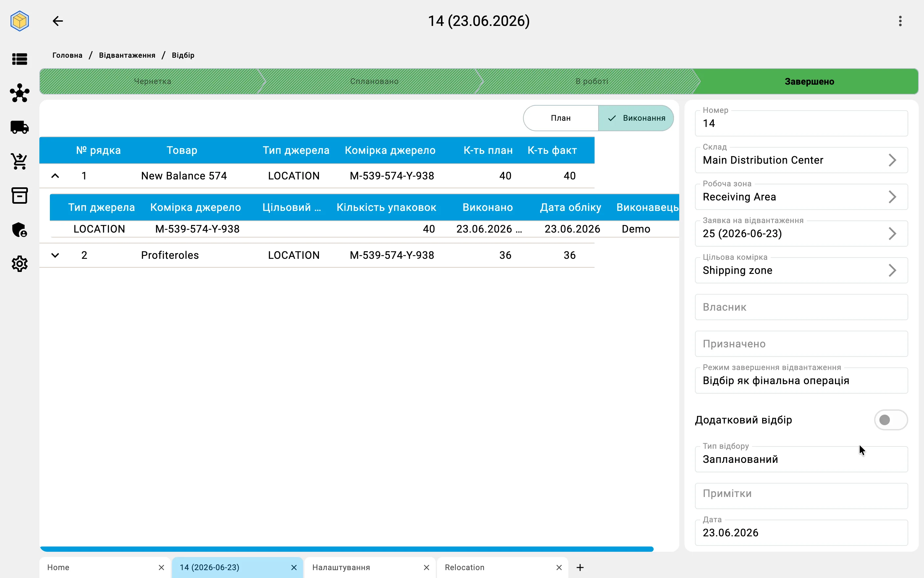Click the Тип відбору Запланований field
Viewport: 924px width, 578px height.
click(801, 459)
